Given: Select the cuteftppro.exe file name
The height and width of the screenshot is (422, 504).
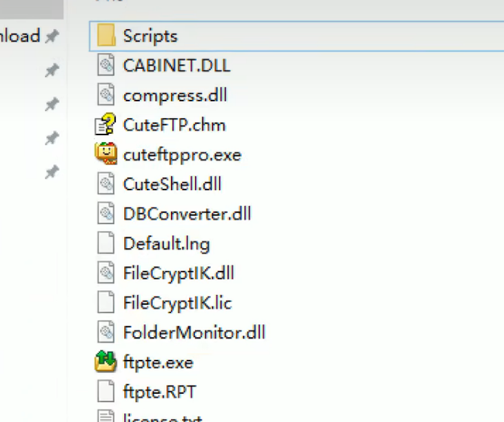Looking at the screenshot, I should pos(182,155).
